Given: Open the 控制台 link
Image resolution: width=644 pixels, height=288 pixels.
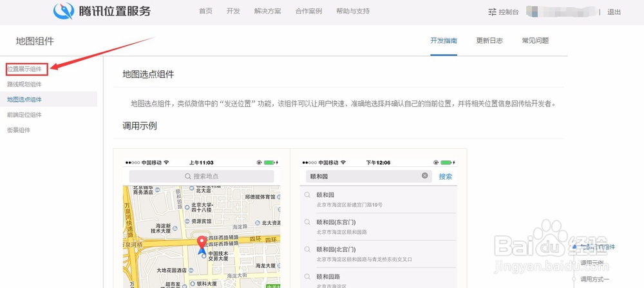Looking at the screenshot, I should coord(509,12).
